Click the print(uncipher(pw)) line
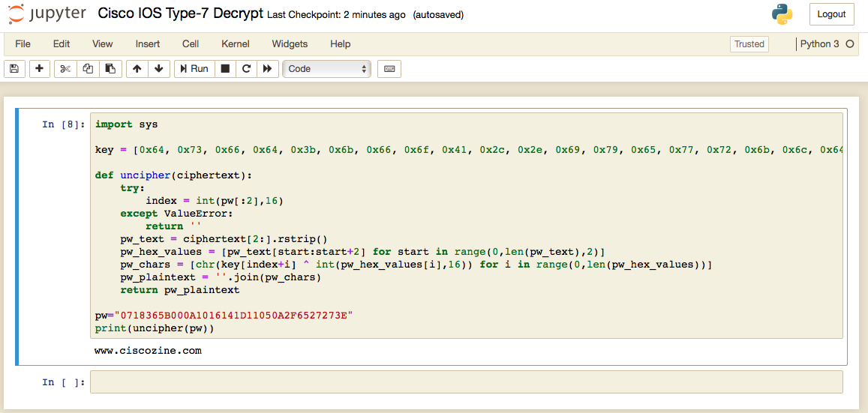868x413 pixels. 155,328
